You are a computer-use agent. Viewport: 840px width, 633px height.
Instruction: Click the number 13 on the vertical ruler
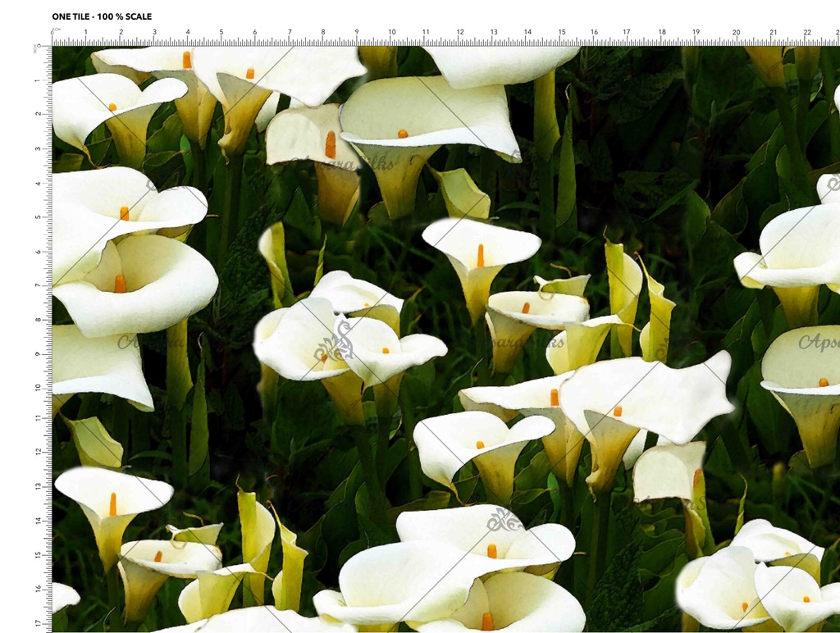tap(38, 486)
